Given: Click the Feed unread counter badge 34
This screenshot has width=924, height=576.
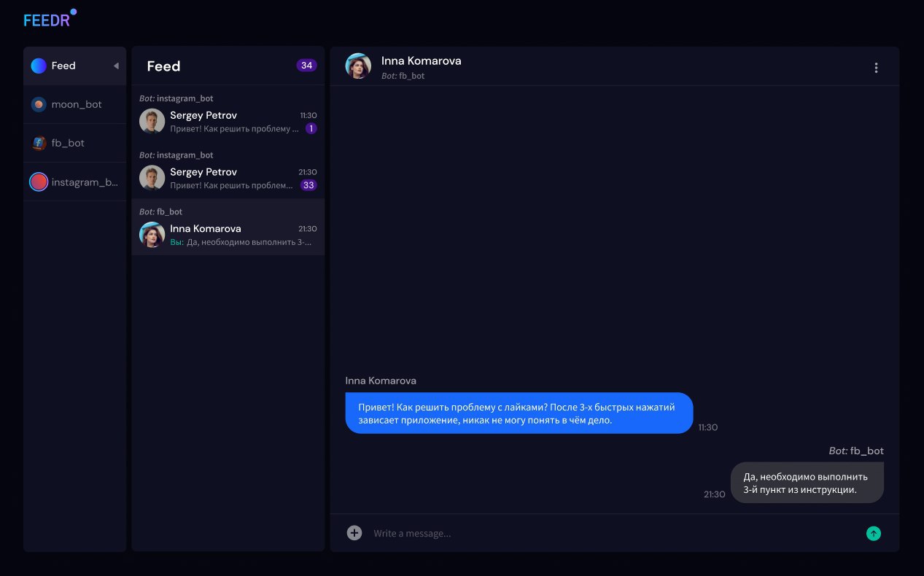Looking at the screenshot, I should pyautogui.click(x=306, y=66).
